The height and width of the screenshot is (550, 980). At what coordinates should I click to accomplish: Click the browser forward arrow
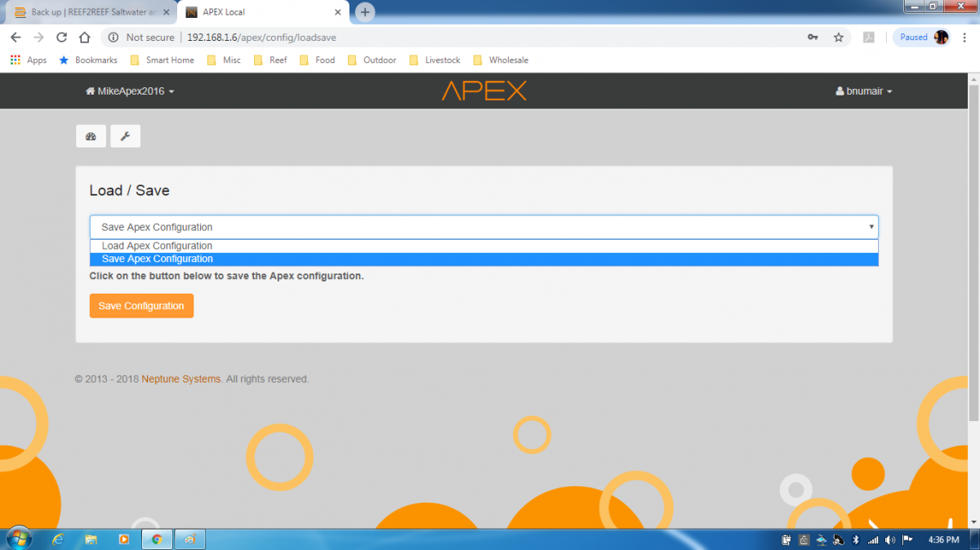click(x=38, y=38)
